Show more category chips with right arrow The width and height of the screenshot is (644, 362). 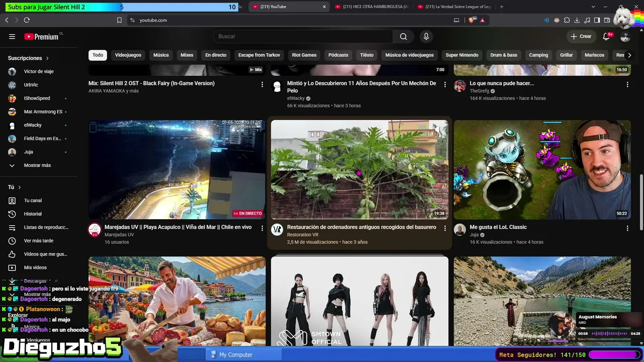(629, 55)
